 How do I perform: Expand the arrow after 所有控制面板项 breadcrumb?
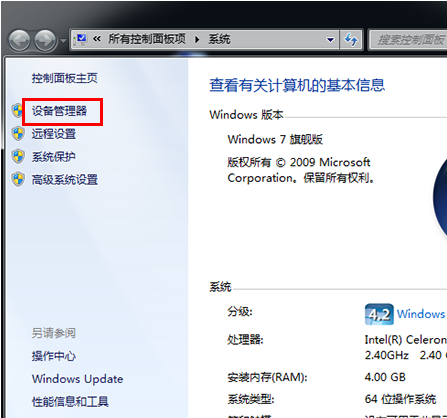(x=197, y=40)
